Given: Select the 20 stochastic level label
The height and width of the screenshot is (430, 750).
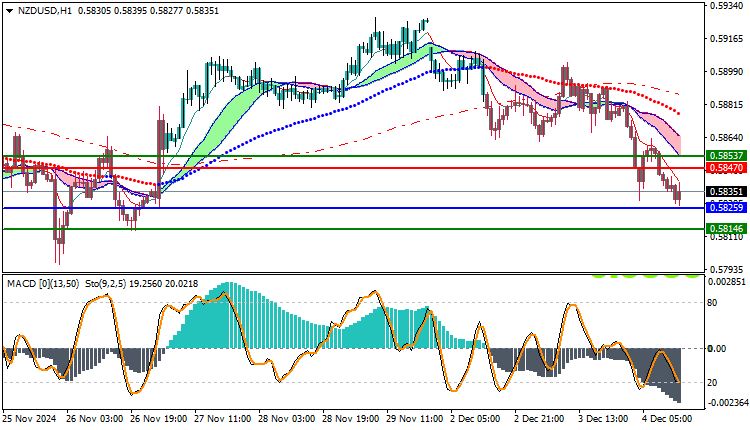Looking at the screenshot, I should coord(712,383).
